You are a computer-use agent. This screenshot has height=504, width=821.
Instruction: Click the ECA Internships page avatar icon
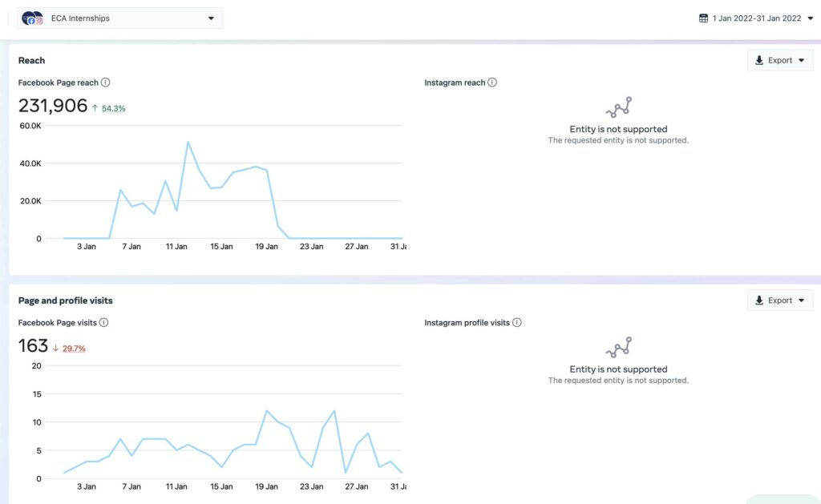tap(33, 18)
